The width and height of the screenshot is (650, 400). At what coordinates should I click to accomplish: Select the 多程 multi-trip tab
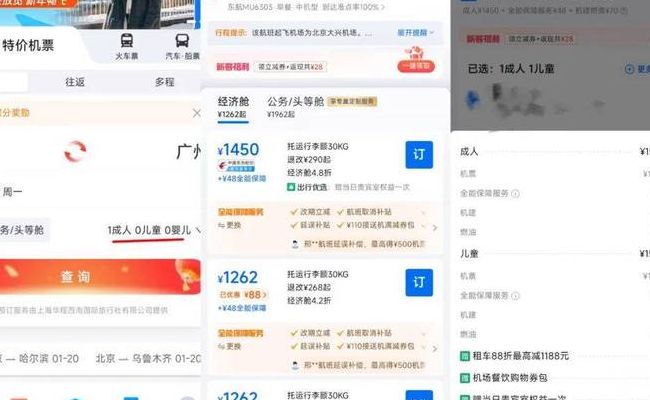[165, 82]
